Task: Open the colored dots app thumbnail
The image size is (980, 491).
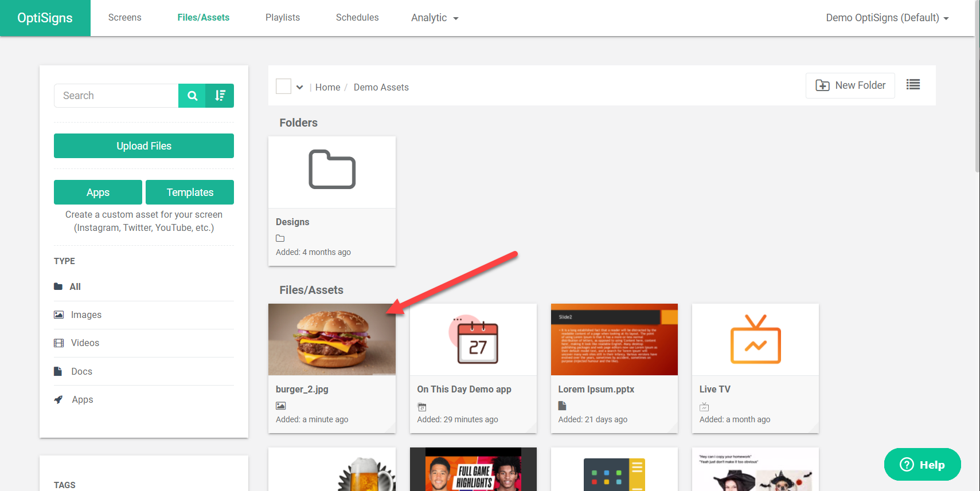Action: [614, 469]
